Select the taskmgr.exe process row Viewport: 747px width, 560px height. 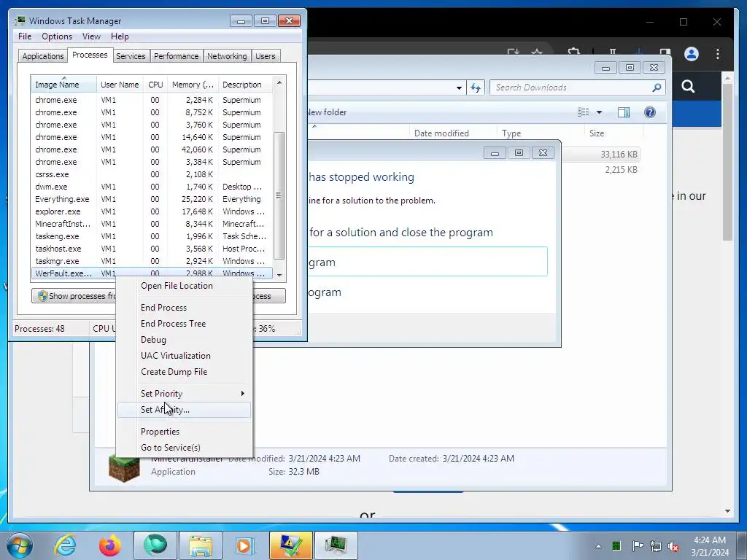pyautogui.click(x=152, y=261)
